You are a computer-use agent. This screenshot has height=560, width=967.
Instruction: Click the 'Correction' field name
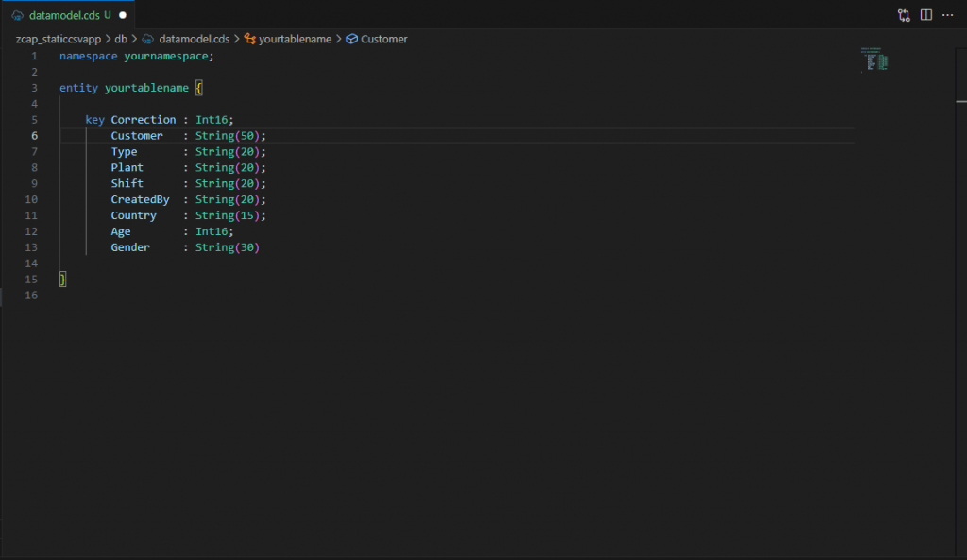(144, 120)
